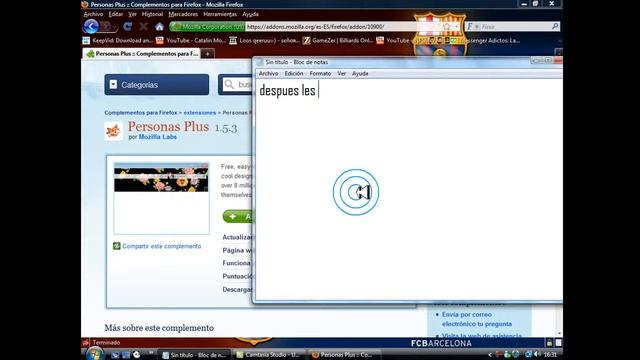Open the search engine selector dropdown
This screenshot has height=360, width=640.
pyautogui.click(x=472, y=27)
